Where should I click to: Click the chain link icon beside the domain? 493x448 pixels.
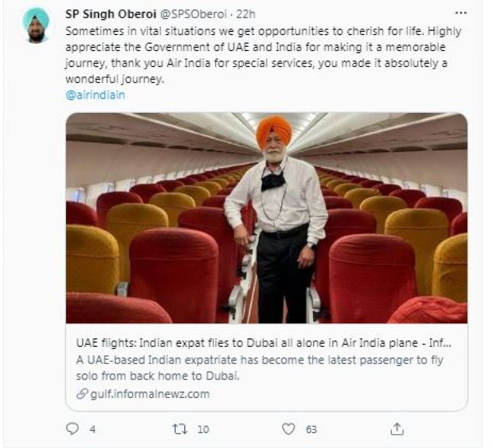(x=81, y=394)
